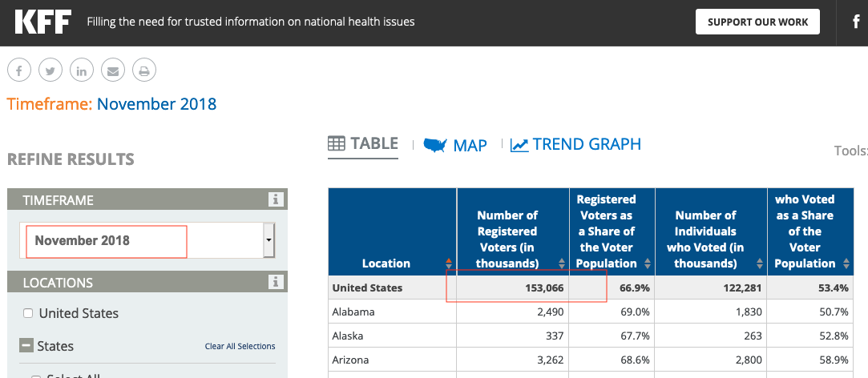Click the US map icon beside MAP
This screenshot has width=868, height=378.
[435, 145]
